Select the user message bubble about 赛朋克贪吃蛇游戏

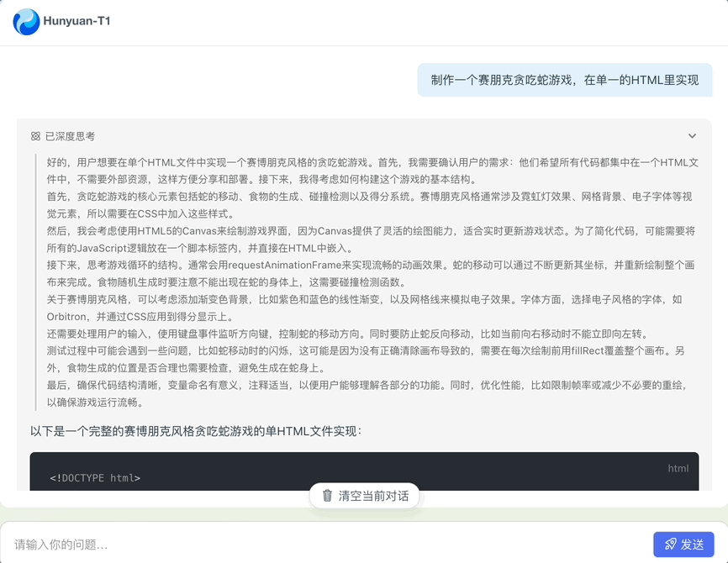564,81
